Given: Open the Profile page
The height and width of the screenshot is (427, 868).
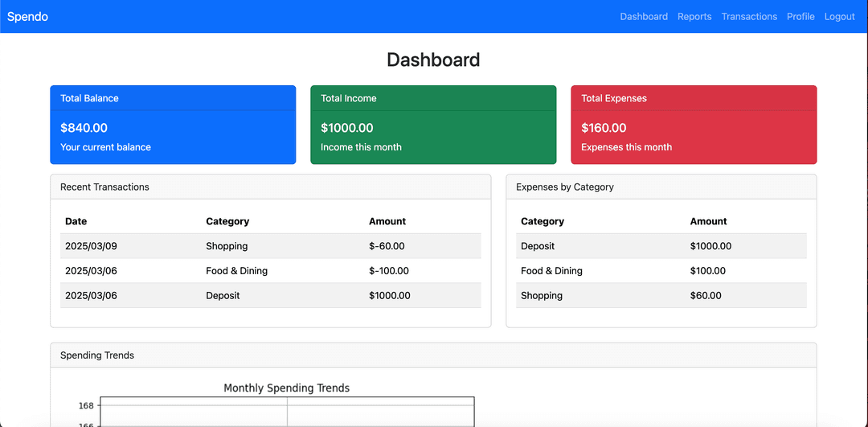Looking at the screenshot, I should click(x=800, y=17).
